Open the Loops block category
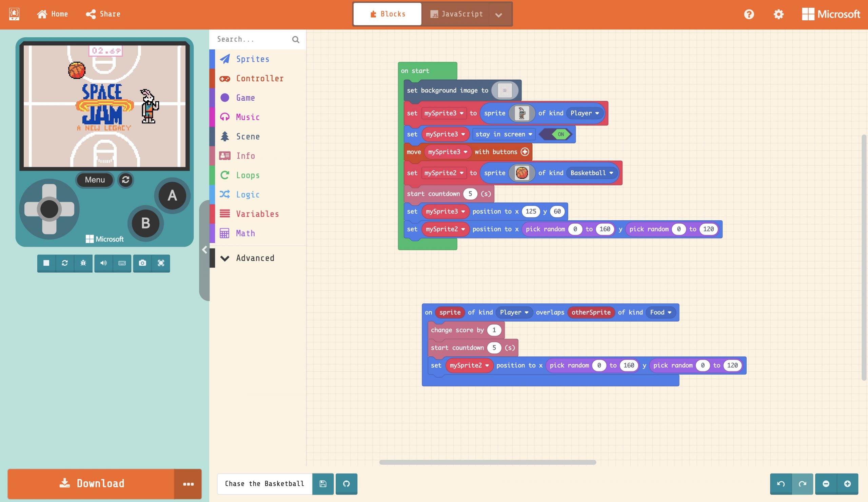The height and width of the screenshot is (502, 868). coord(258,175)
